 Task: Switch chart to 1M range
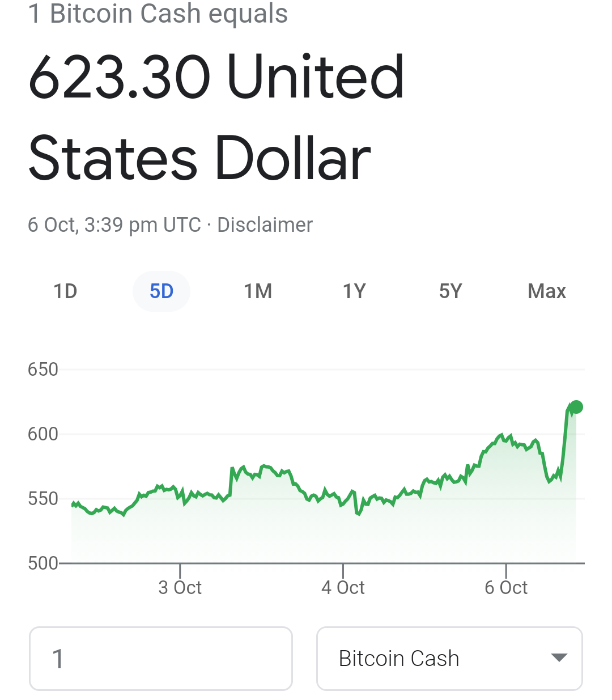258,291
